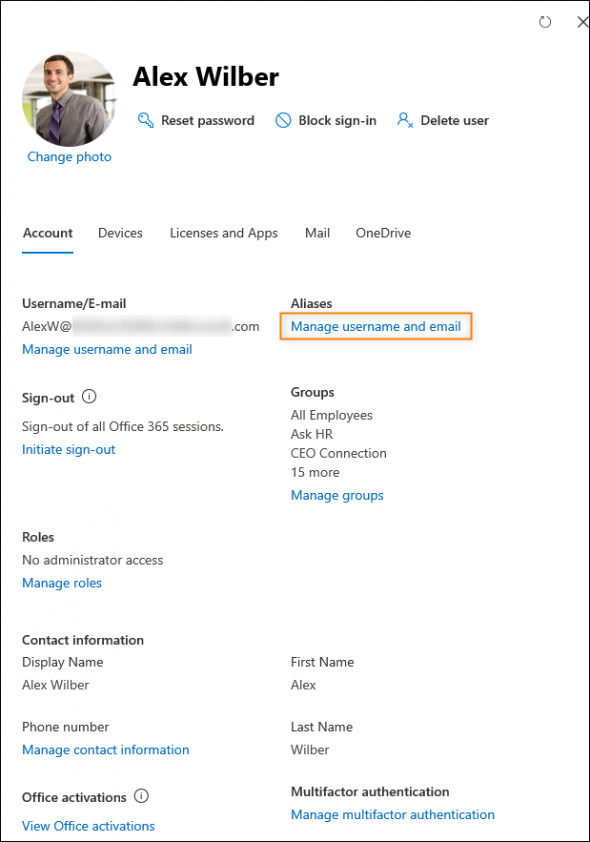590x842 pixels.
Task: Open Manage multifactor authentication
Action: click(x=392, y=814)
